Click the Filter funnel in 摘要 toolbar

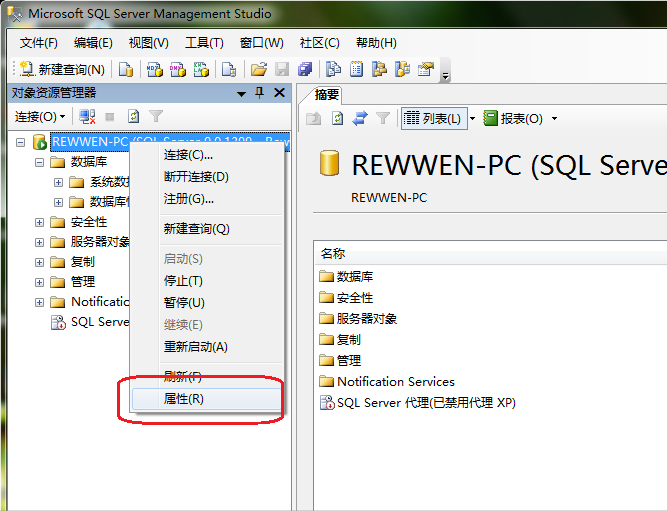coord(383,118)
